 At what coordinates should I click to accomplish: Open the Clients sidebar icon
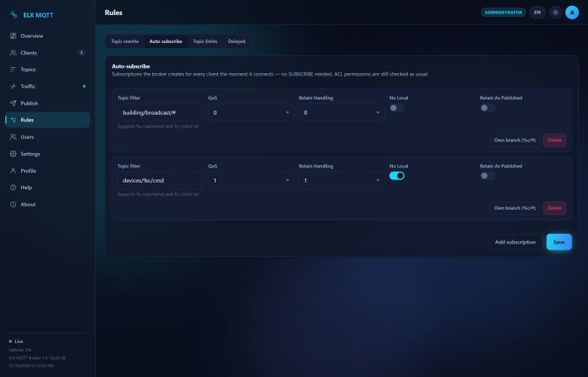(13, 53)
